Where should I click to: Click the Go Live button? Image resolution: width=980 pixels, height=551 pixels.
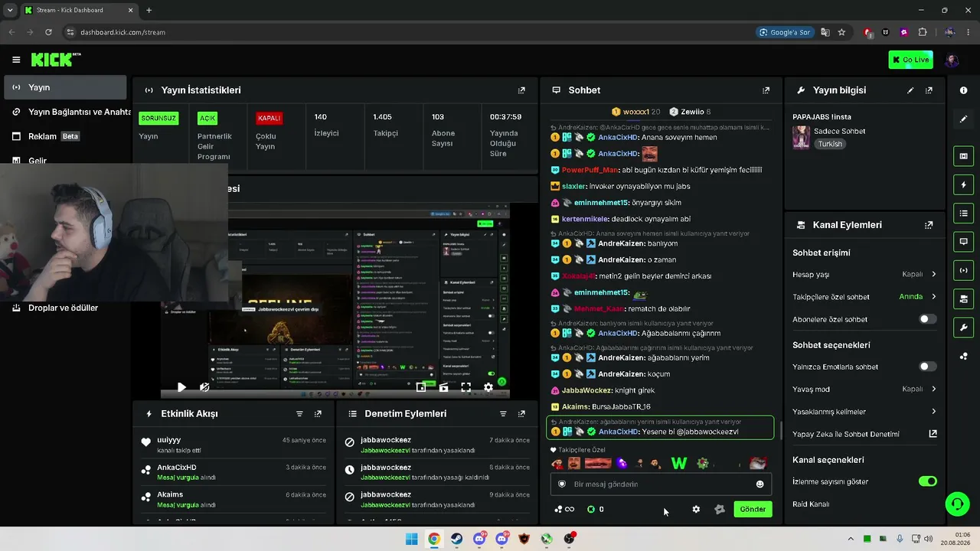[x=910, y=60]
